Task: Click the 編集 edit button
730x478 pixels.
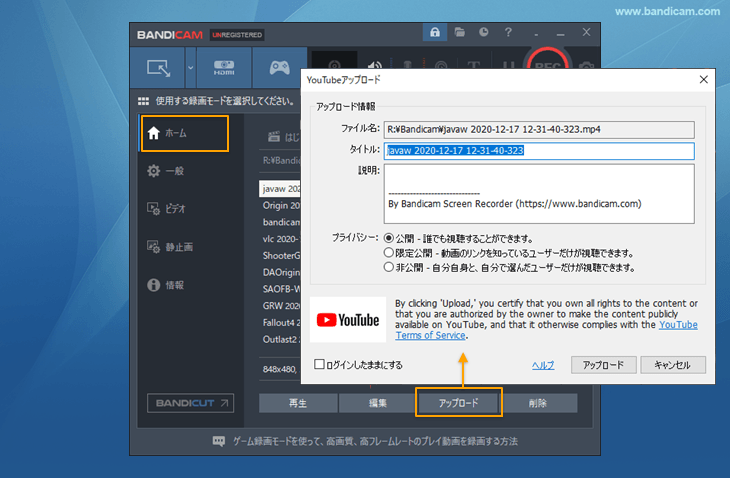Action: tap(378, 403)
